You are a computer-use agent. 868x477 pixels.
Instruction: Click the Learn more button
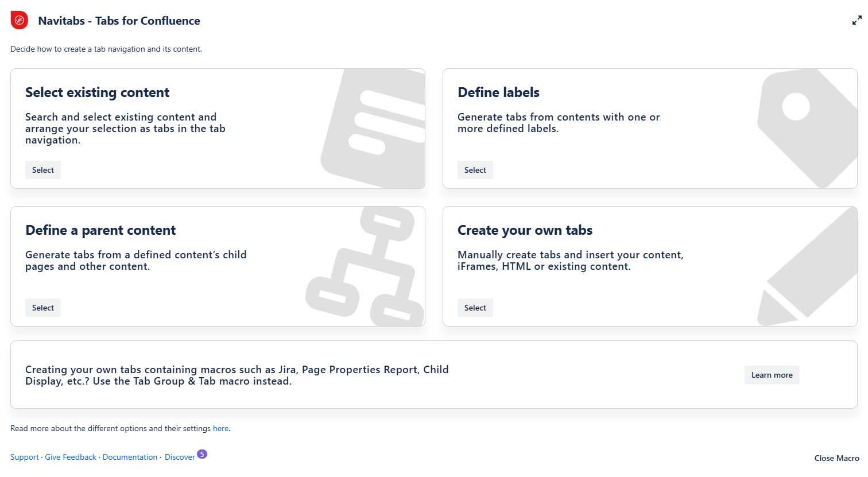point(772,375)
